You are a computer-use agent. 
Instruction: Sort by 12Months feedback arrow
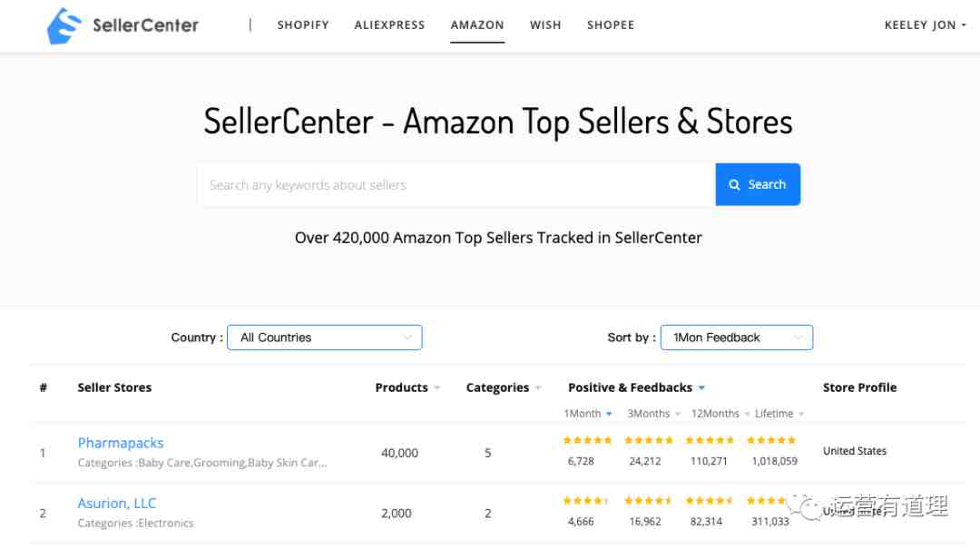pyautogui.click(x=747, y=414)
